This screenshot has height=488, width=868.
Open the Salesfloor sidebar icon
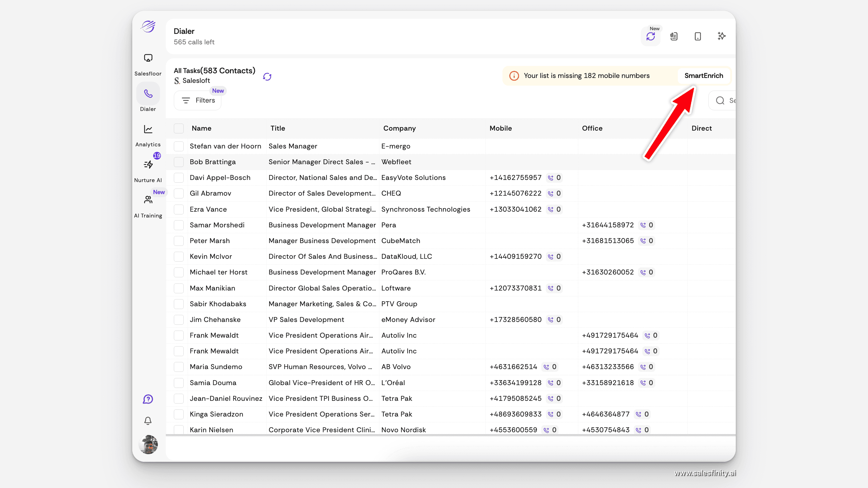pos(148,58)
